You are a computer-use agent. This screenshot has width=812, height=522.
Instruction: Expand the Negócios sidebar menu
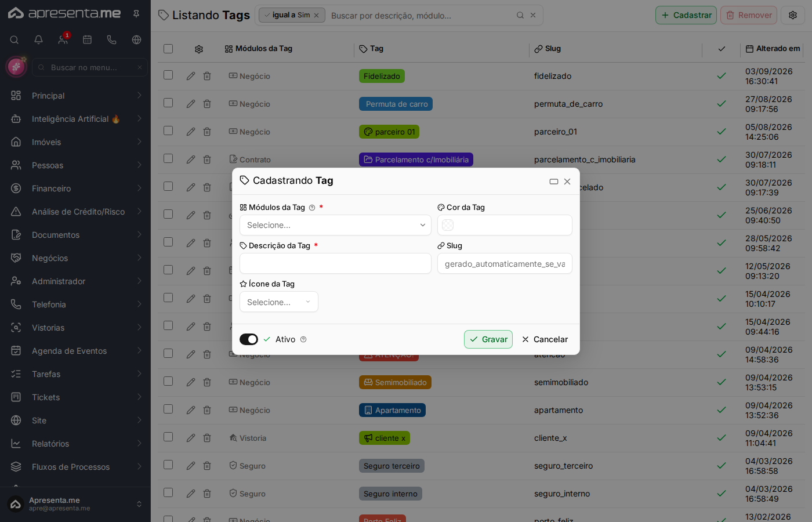pos(75,258)
